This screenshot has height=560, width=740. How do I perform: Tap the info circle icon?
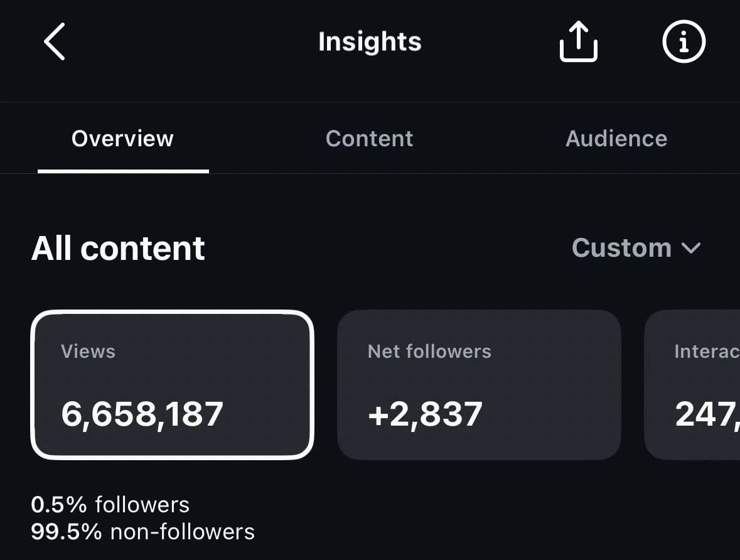tap(684, 41)
